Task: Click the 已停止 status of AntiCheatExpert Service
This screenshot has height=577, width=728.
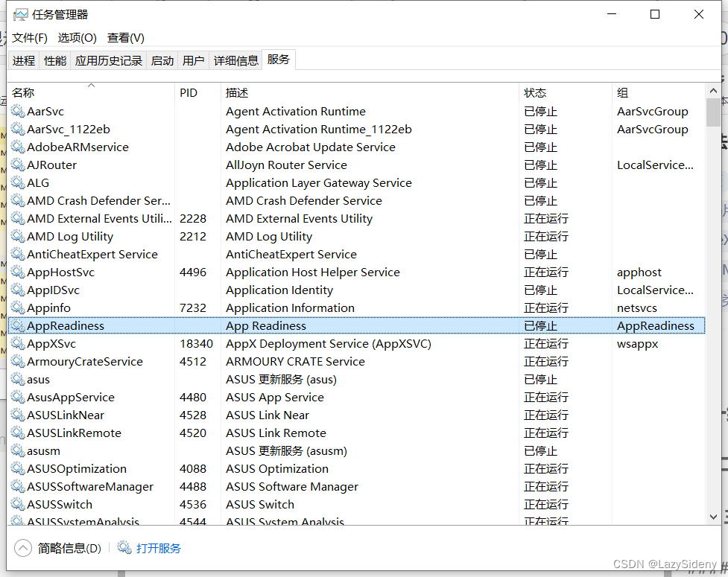Action: coord(540,254)
